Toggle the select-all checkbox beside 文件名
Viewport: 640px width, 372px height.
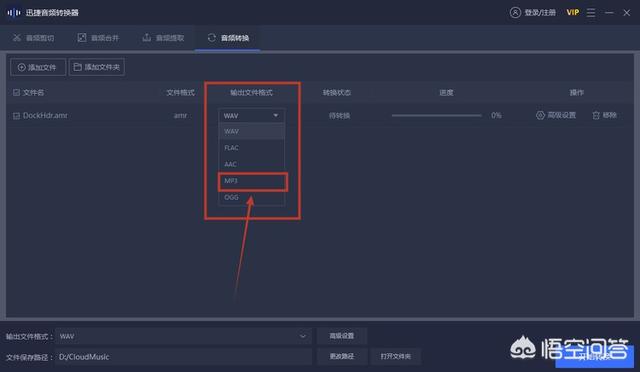pos(16,93)
